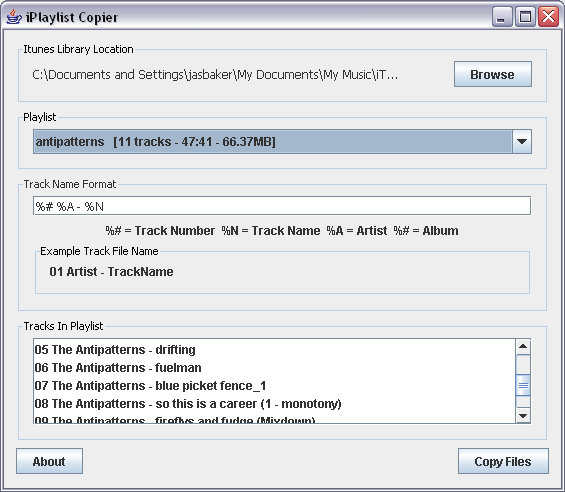
Task: Open the Playlist dropdown arrow
Action: 522,142
